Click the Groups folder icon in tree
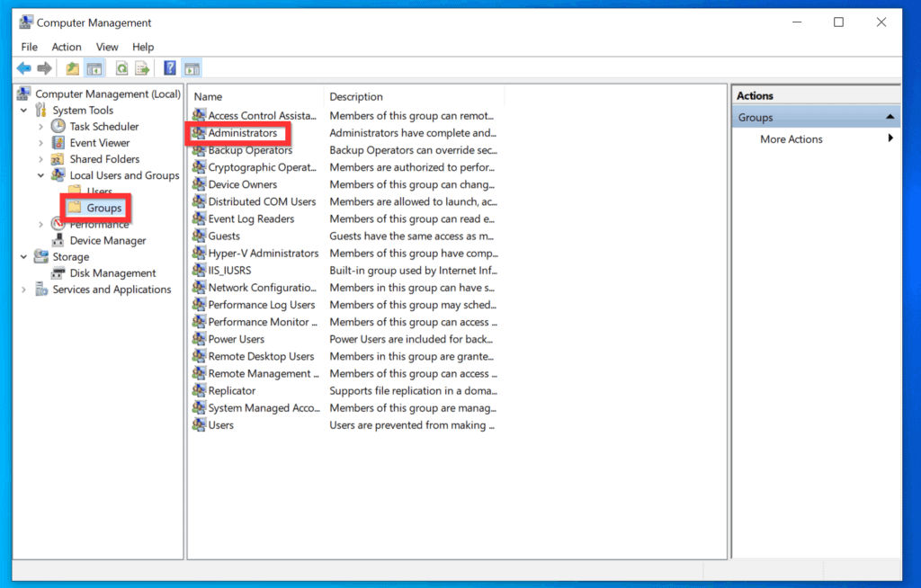Image resolution: width=921 pixels, height=588 pixels. 75,208
